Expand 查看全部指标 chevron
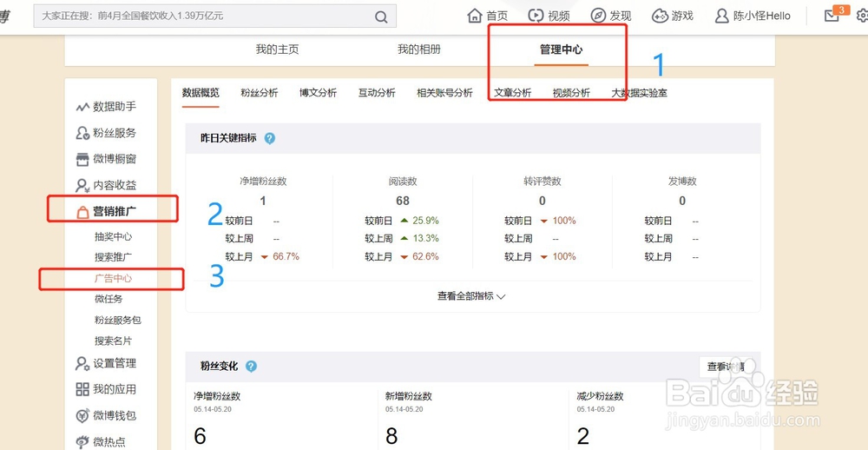Viewport: 868px width, 450px height. point(501,296)
